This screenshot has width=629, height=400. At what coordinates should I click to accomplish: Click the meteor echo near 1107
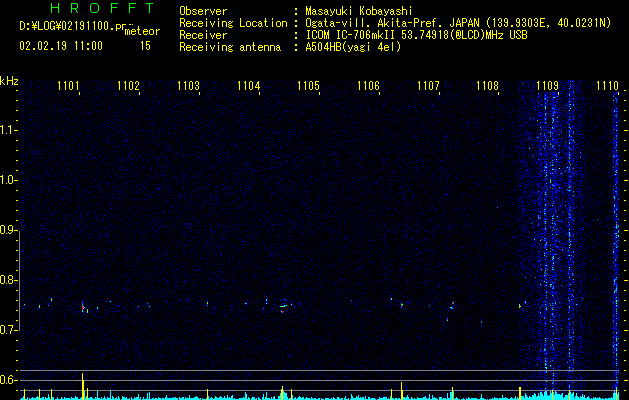tap(452, 306)
